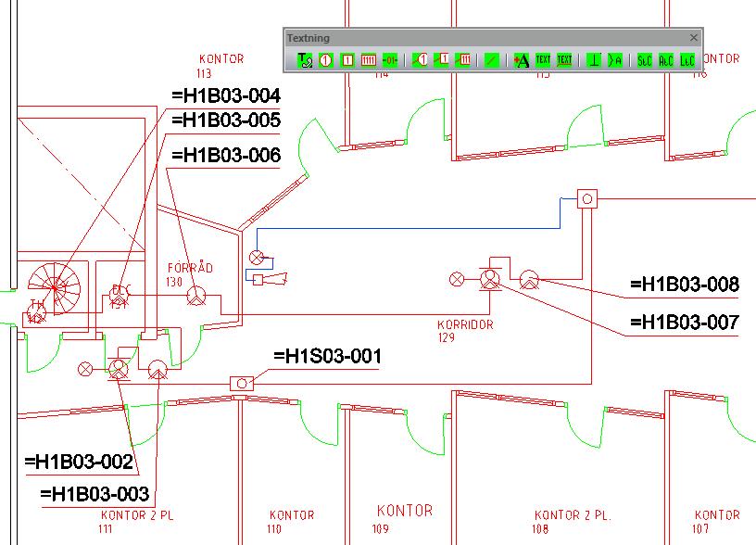
Task: Choose the plain TEXT tool
Action: pos(543,60)
